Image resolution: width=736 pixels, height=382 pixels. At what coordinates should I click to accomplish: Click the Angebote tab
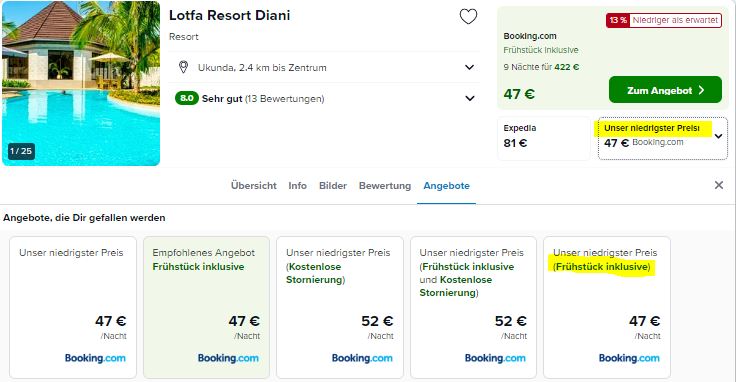click(446, 185)
